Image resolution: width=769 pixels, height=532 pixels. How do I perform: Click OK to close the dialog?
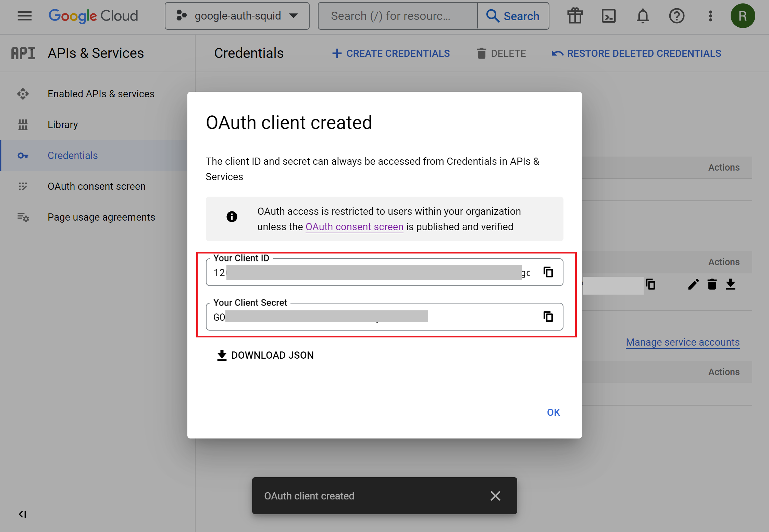(x=554, y=412)
